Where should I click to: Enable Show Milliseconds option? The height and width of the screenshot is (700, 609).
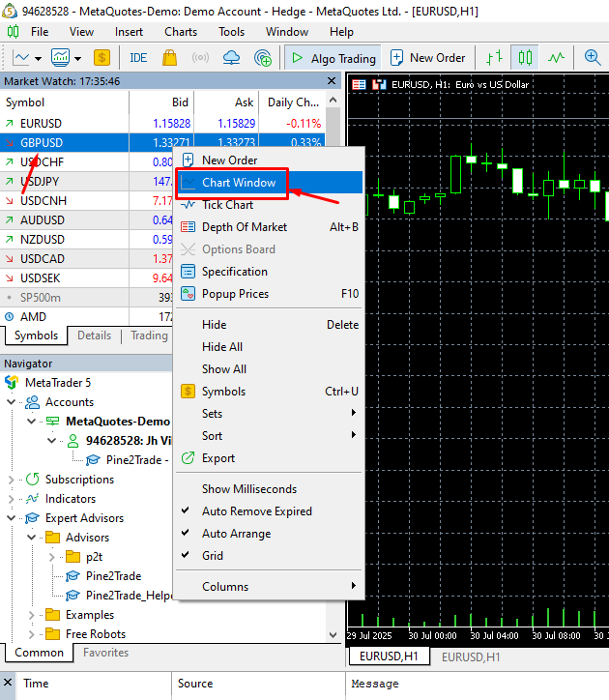click(x=270, y=489)
